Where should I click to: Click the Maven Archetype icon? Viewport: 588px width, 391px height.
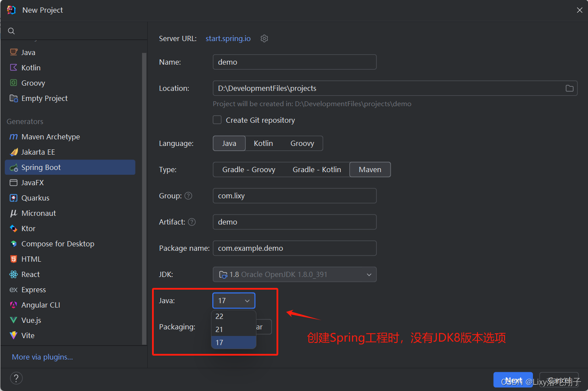[14, 137]
